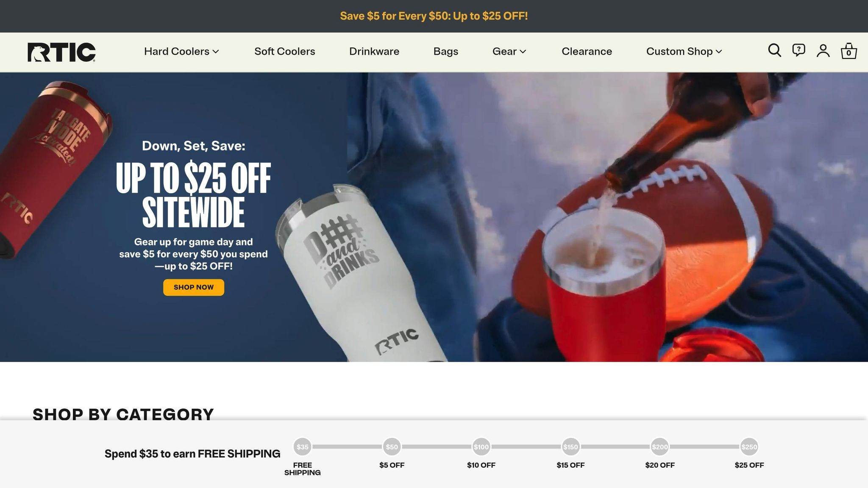Click the top Save $5 promo banner
The width and height of the screenshot is (868, 488).
pos(434,16)
